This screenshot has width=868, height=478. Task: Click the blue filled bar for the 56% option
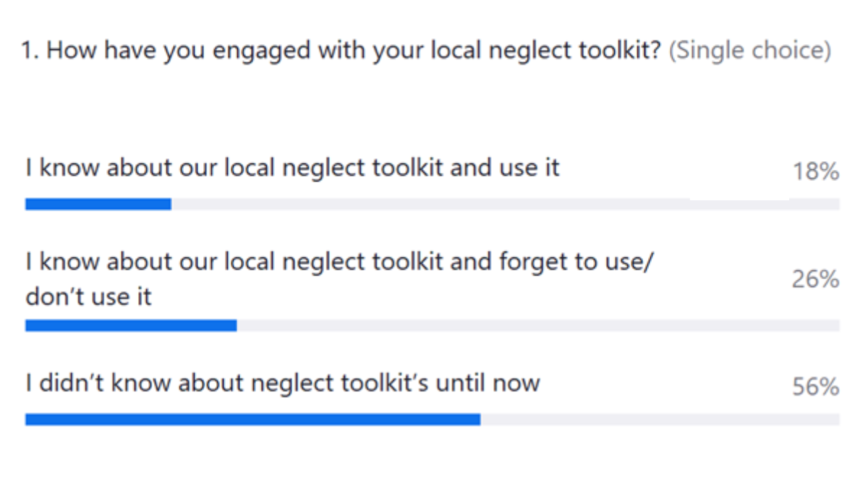[252, 419]
